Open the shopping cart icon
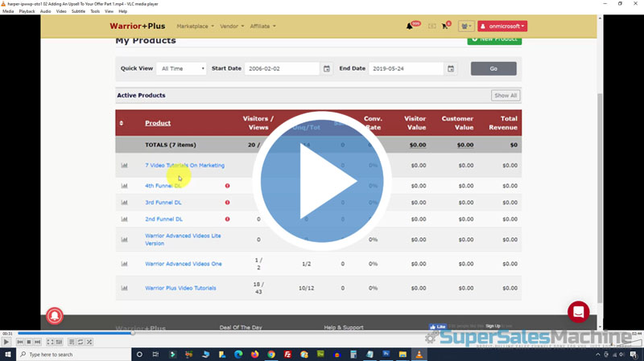 447,27
